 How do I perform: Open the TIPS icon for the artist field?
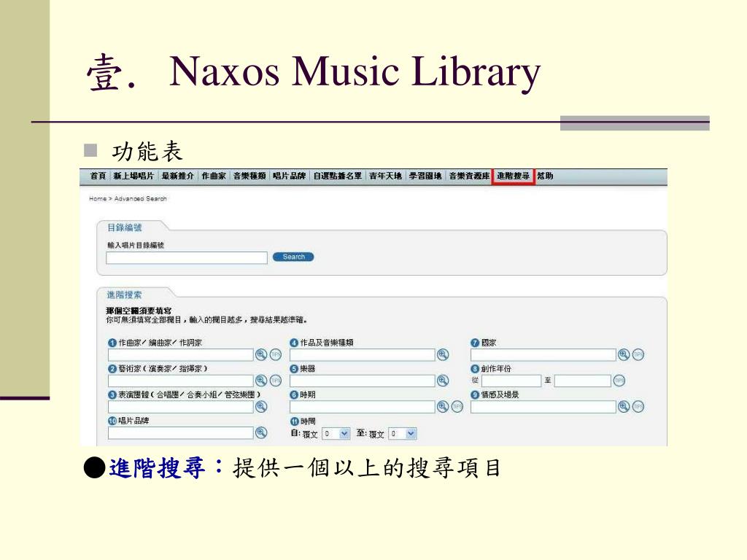coord(275,381)
